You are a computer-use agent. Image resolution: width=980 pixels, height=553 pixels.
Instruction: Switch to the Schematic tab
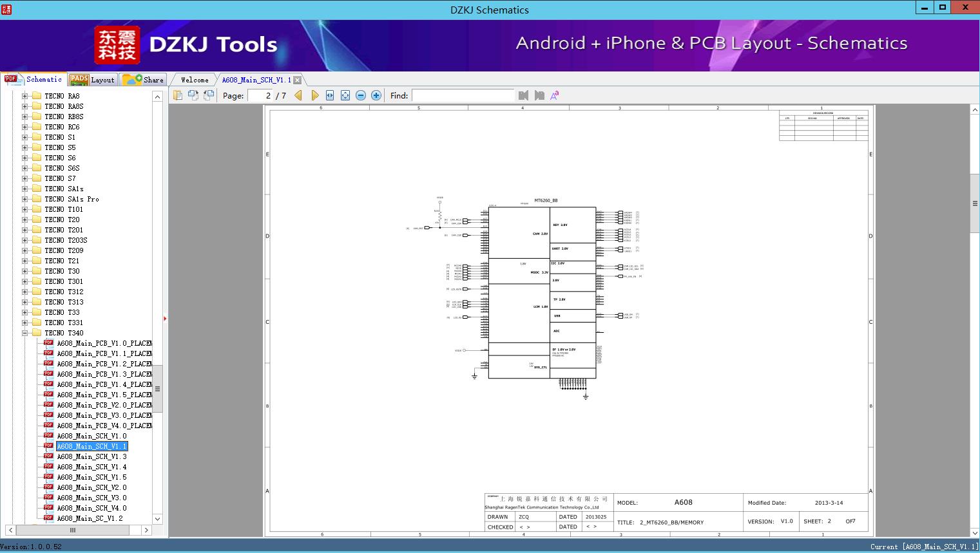pos(34,79)
